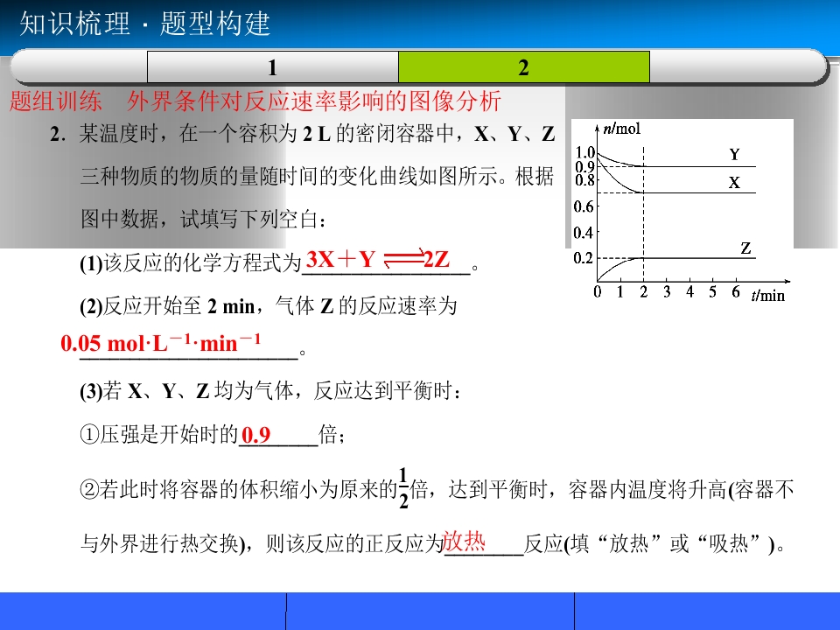This screenshot has height=630, width=840.
Task: Click the right blank end of navigation pill
Action: [738, 67]
